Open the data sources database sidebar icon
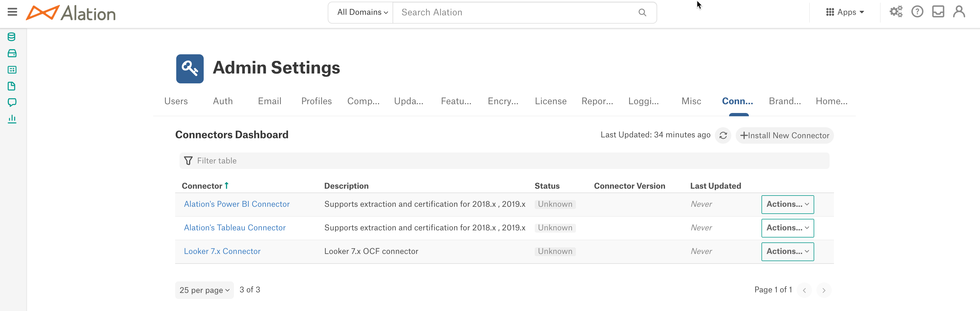Image resolution: width=980 pixels, height=311 pixels. (x=12, y=37)
